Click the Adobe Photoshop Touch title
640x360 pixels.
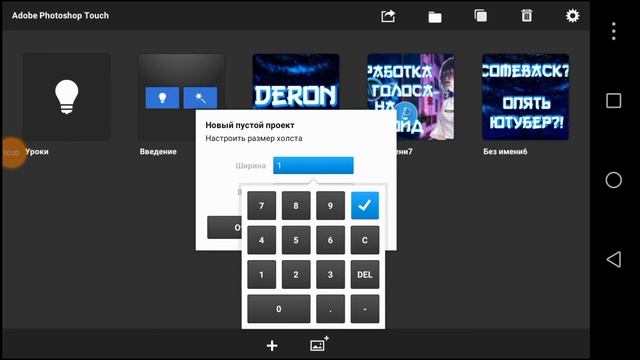coord(60,16)
